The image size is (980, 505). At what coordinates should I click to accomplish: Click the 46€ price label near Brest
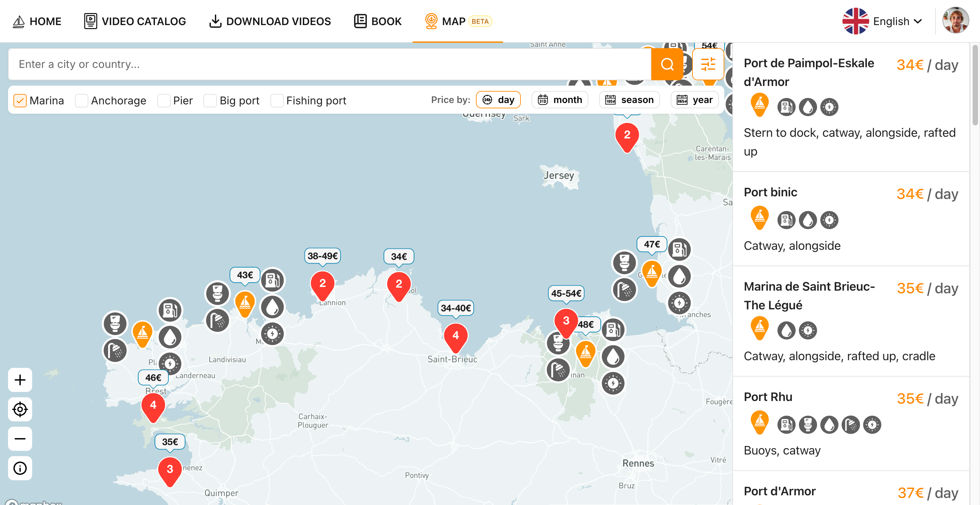click(153, 378)
